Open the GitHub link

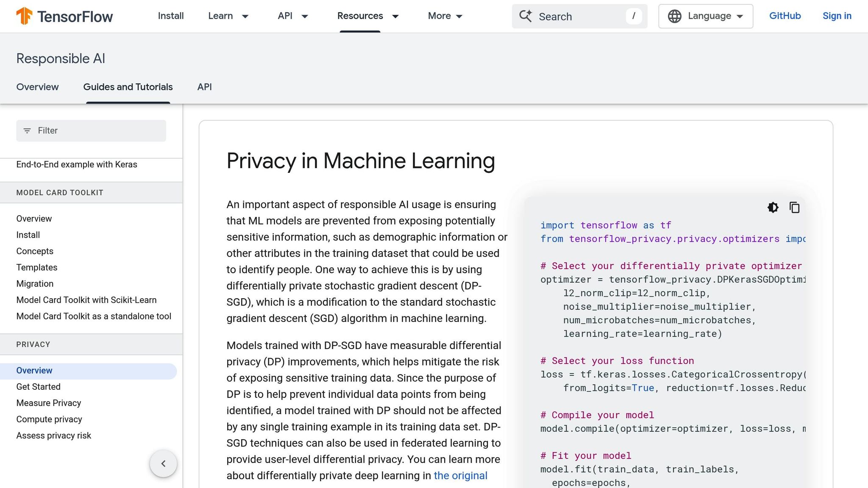click(x=785, y=16)
